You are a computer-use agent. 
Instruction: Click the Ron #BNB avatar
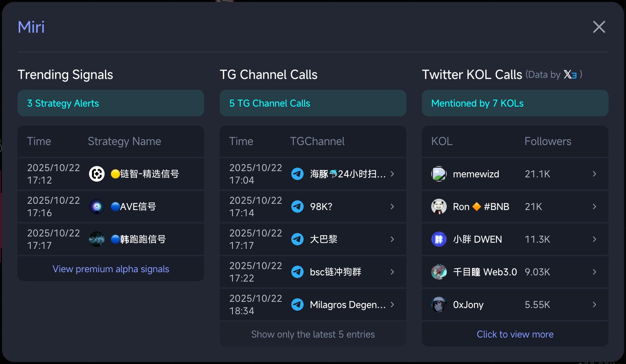439,206
